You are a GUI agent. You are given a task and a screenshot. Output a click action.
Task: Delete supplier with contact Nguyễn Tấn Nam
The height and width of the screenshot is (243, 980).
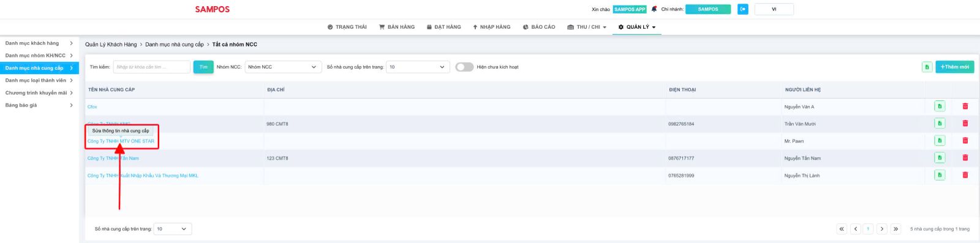pos(965,158)
